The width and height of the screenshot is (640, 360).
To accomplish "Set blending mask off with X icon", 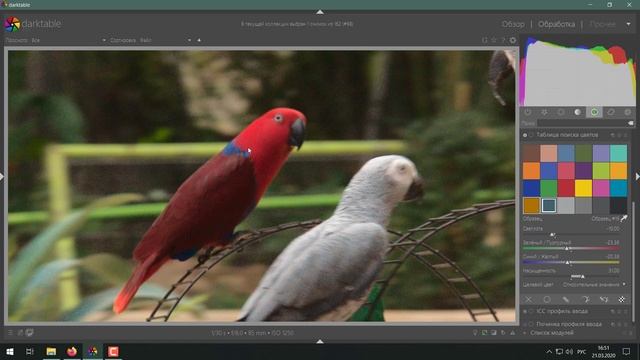I will pyautogui.click(x=529, y=300).
